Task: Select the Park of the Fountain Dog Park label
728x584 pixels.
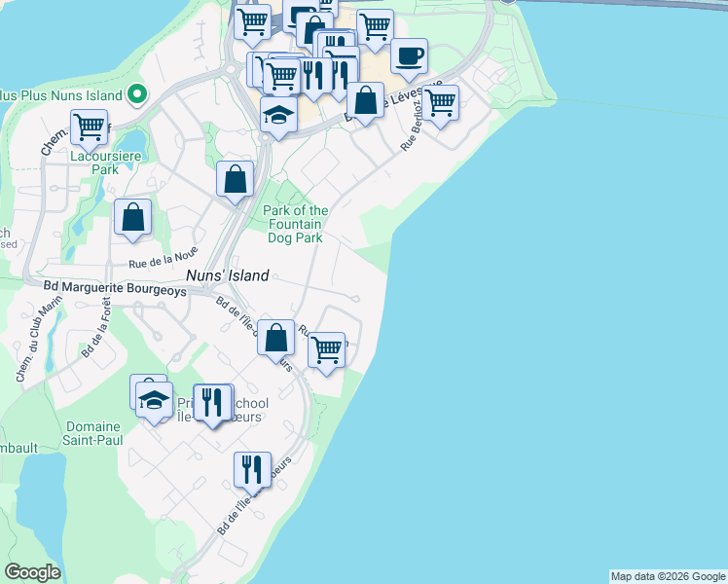Action: click(295, 224)
